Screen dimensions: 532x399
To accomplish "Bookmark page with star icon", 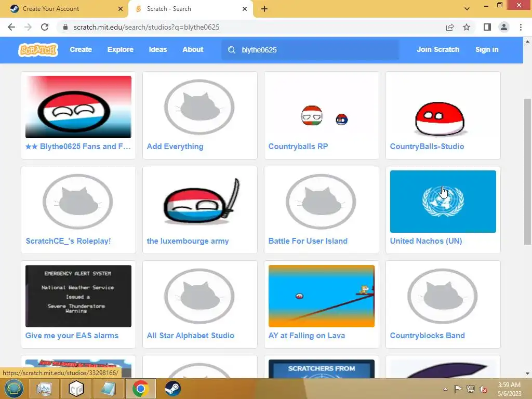I will [467, 27].
